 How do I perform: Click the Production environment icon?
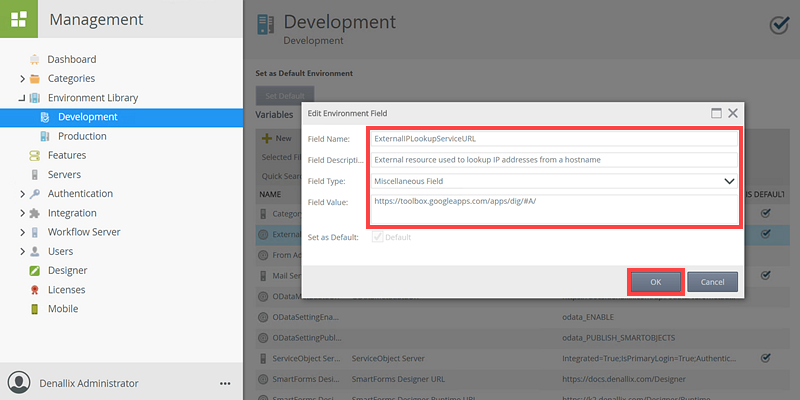[x=45, y=136]
